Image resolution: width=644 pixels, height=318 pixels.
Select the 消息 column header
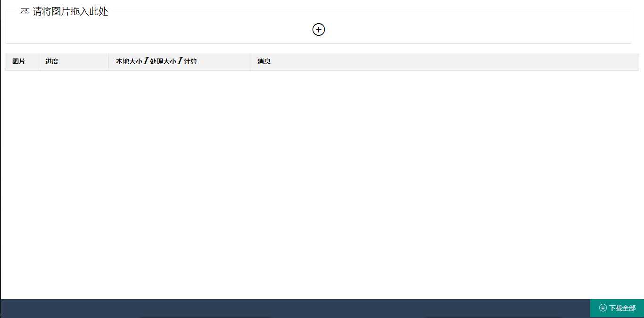click(445, 62)
